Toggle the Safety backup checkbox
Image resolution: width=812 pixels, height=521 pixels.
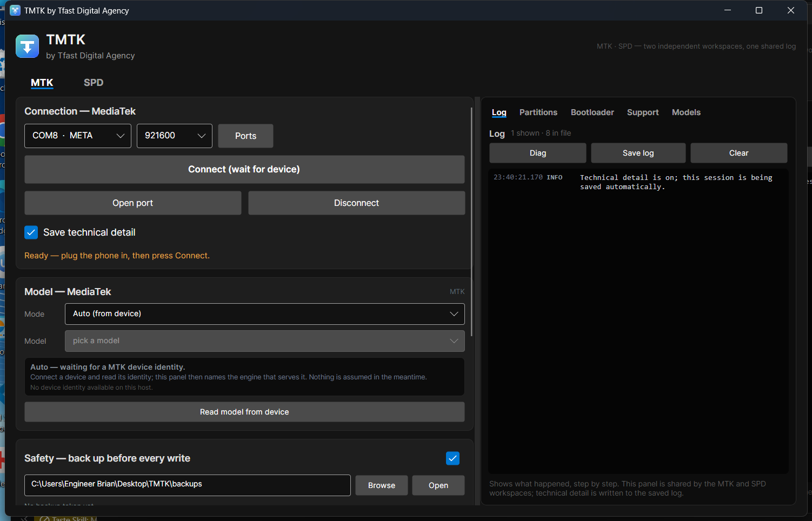pyautogui.click(x=452, y=458)
